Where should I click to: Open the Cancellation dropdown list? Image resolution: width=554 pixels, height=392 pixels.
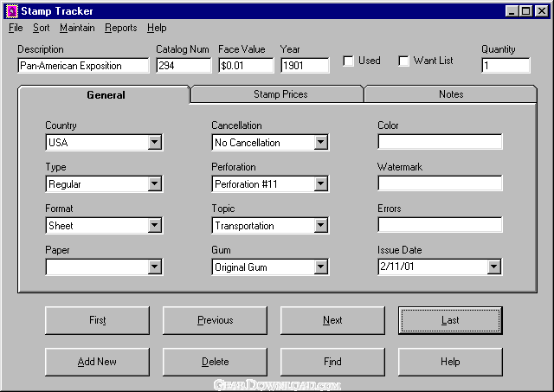coord(320,143)
